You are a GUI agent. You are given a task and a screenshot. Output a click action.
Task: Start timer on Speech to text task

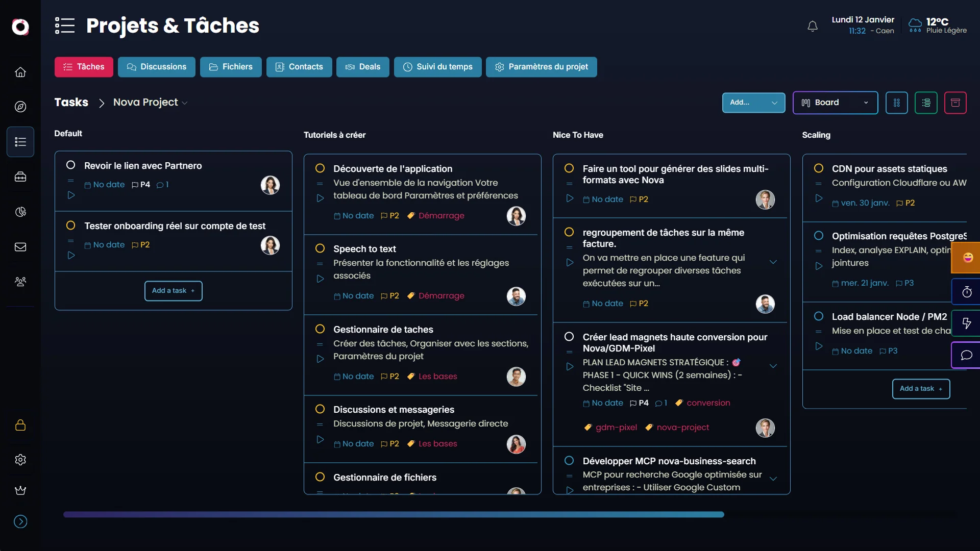point(320,279)
